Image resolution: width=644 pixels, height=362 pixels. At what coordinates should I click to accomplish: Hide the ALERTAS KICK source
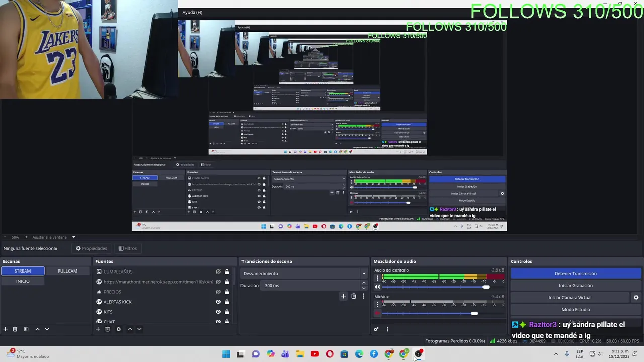pos(218,302)
